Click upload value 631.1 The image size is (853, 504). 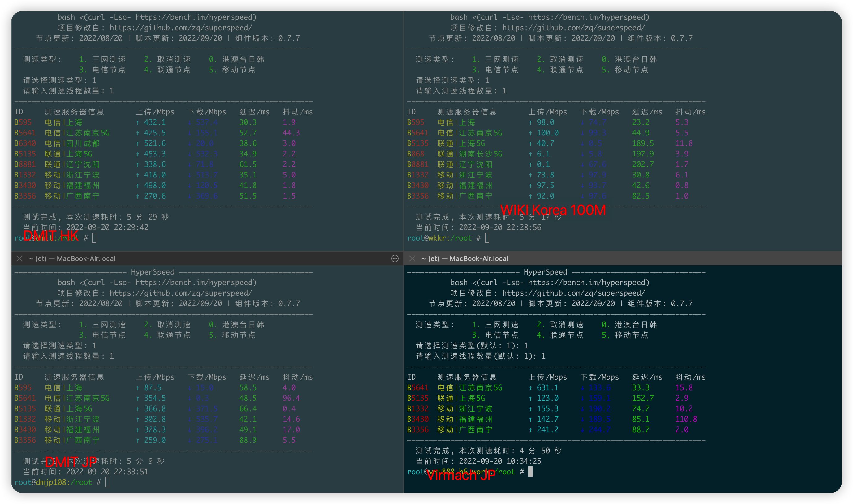547,387
